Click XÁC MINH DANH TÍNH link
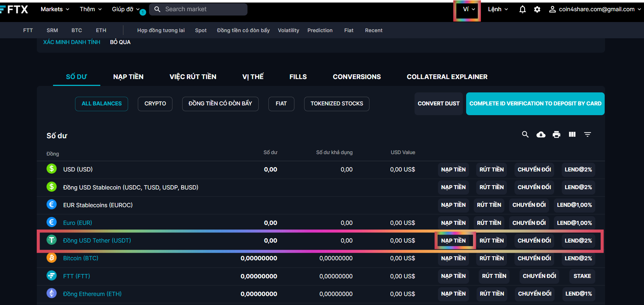 tap(72, 42)
